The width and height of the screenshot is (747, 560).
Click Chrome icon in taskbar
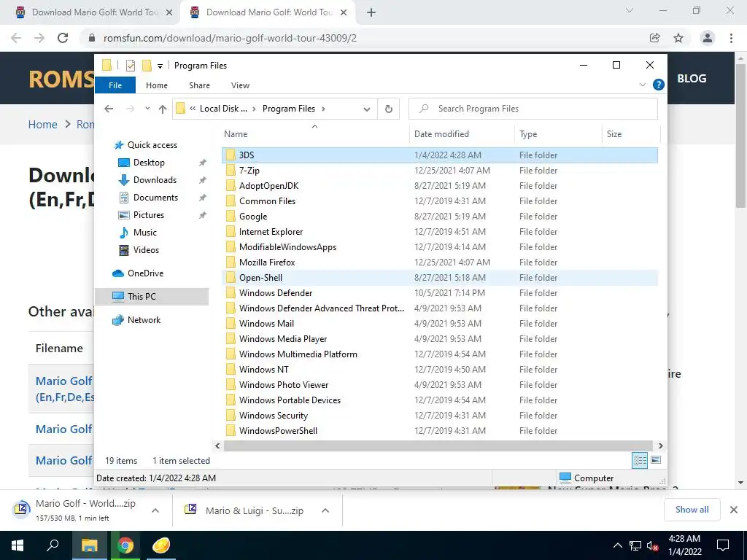(x=125, y=545)
